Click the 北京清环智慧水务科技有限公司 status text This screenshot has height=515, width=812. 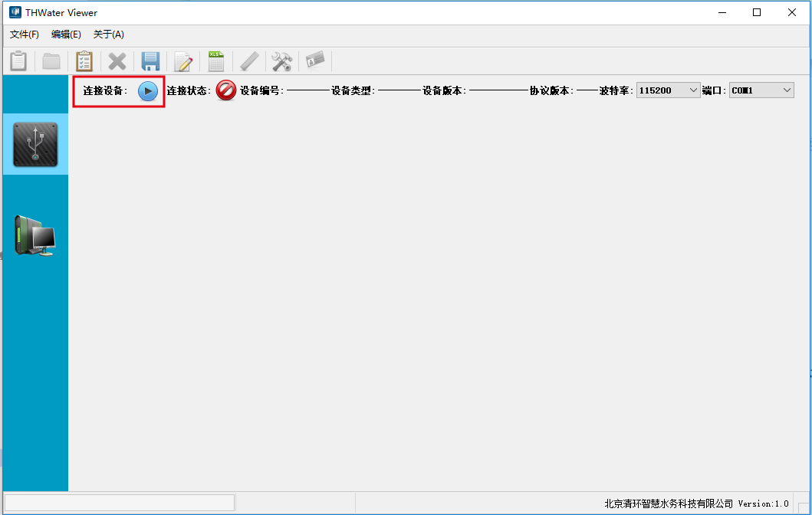click(669, 504)
